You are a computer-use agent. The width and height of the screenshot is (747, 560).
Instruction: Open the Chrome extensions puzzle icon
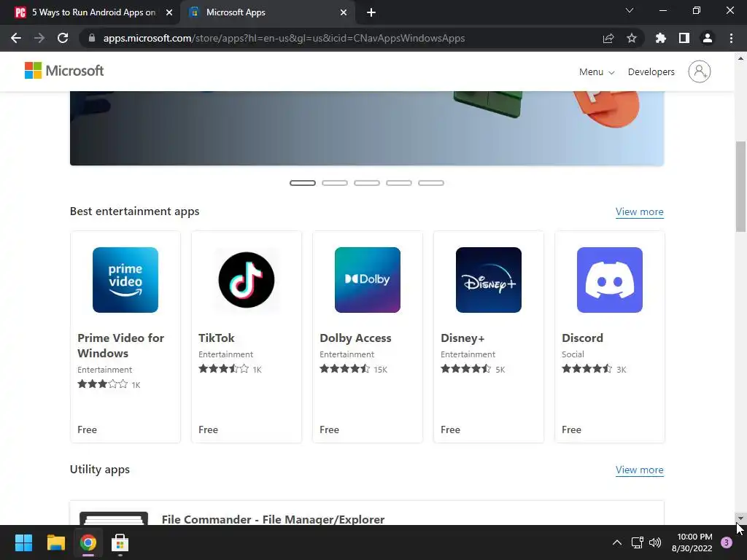[660, 38]
